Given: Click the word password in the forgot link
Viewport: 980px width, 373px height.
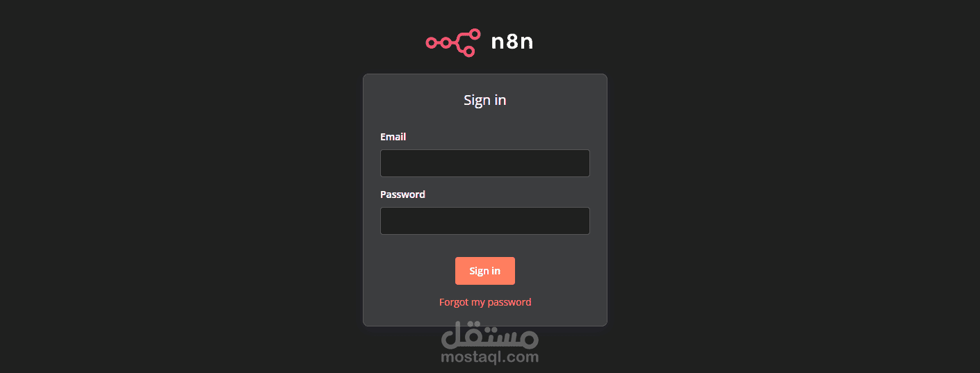Looking at the screenshot, I should pos(509,302).
